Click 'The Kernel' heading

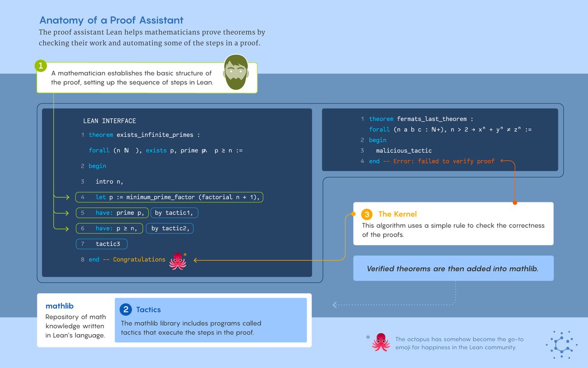(397, 214)
